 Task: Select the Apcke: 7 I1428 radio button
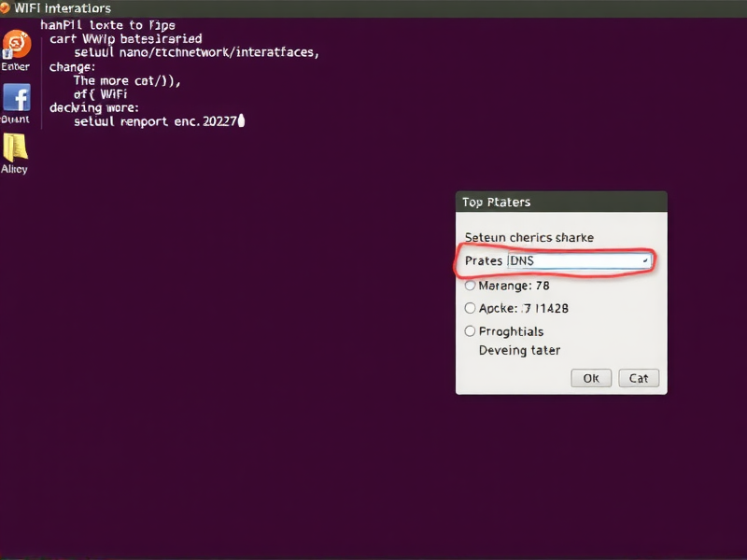point(470,308)
